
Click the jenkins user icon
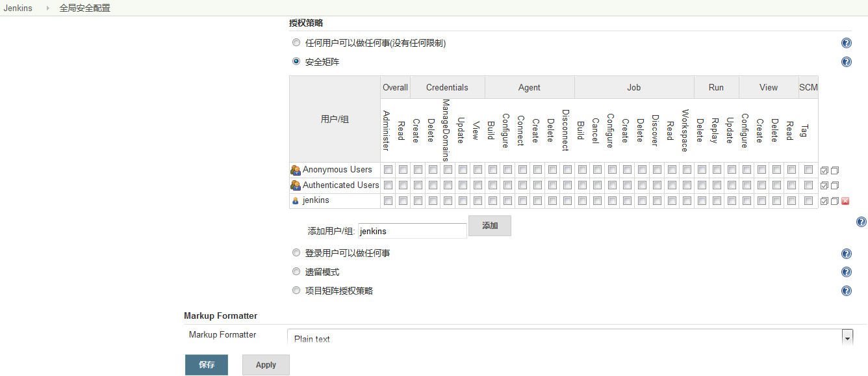pos(296,200)
